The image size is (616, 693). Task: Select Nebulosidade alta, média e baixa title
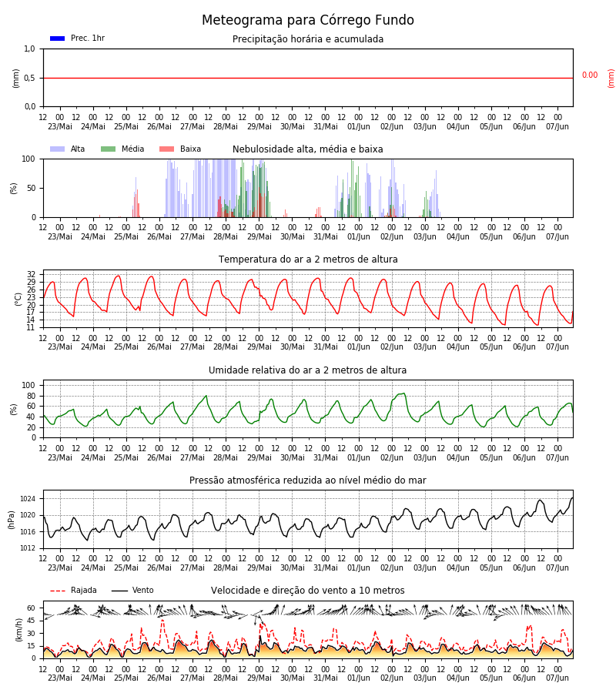(308, 149)
